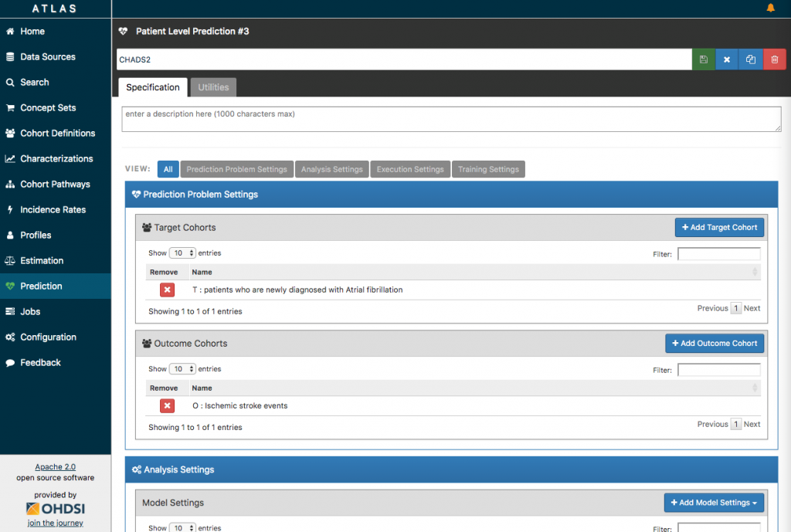Click the Atrial fibrillation cohort name text
This screenshot has height=532, width=791.
click(297, 290)
